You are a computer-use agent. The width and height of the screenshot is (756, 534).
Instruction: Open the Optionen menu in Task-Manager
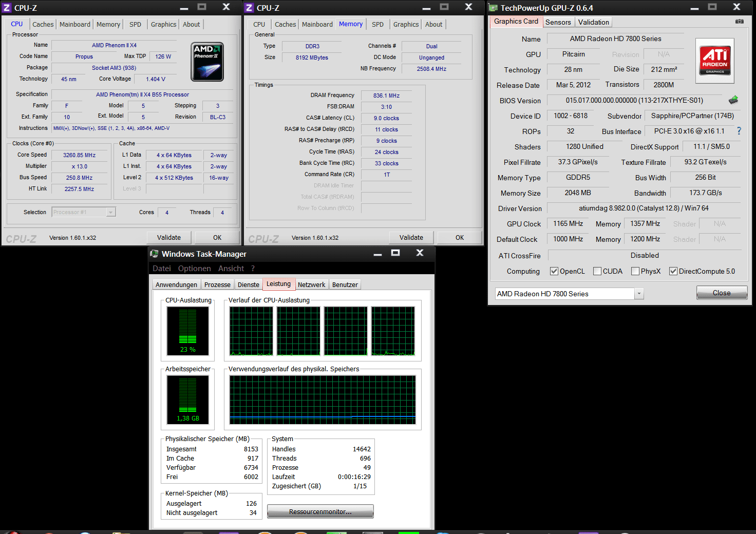point(195,269)
